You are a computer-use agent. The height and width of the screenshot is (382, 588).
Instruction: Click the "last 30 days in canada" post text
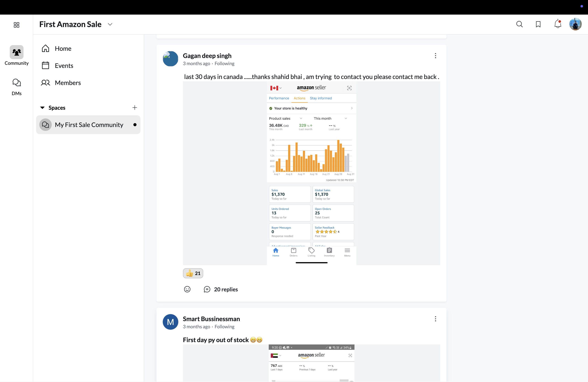coord(311,77)
